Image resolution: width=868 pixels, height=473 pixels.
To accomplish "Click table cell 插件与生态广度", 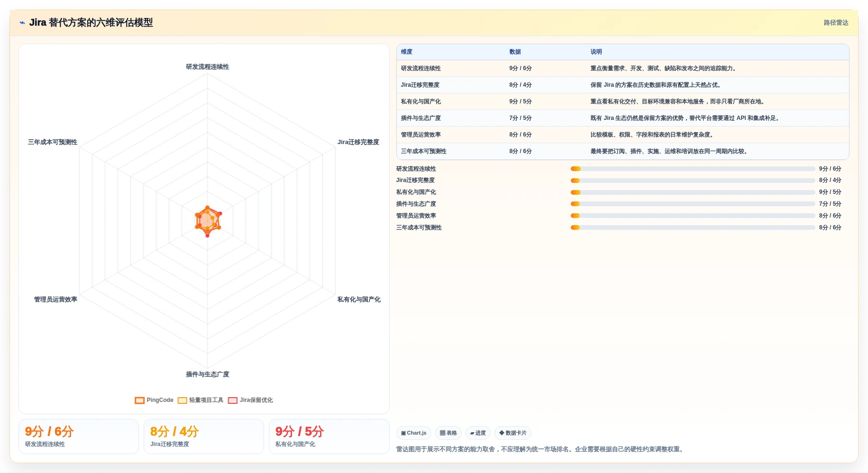I will tap(420, 118).
